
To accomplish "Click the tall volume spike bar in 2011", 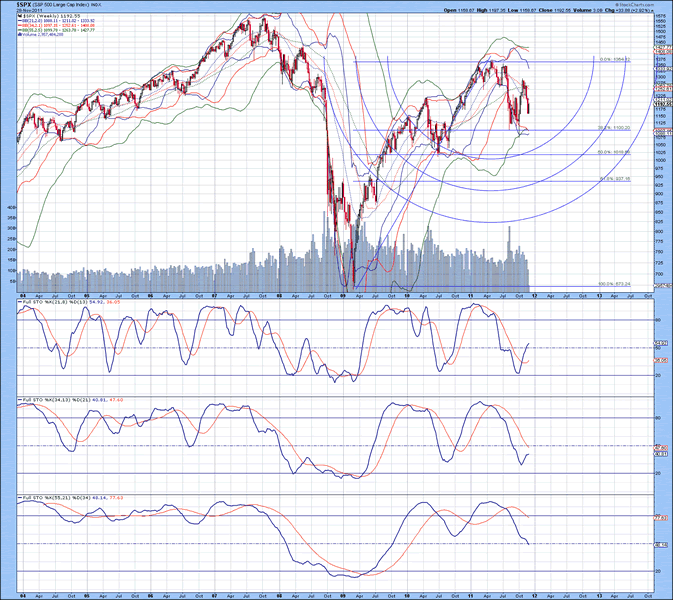I will [x=509, y=256].
